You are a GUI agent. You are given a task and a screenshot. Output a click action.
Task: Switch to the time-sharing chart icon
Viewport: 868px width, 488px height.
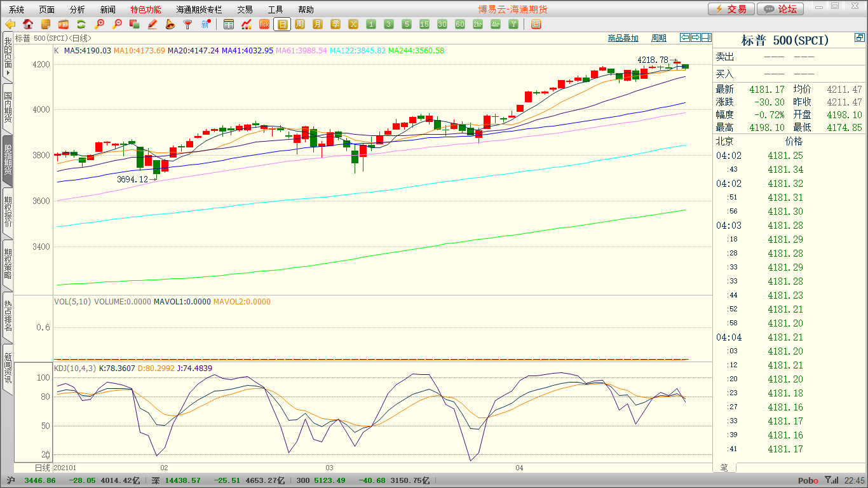click(247, 24)
